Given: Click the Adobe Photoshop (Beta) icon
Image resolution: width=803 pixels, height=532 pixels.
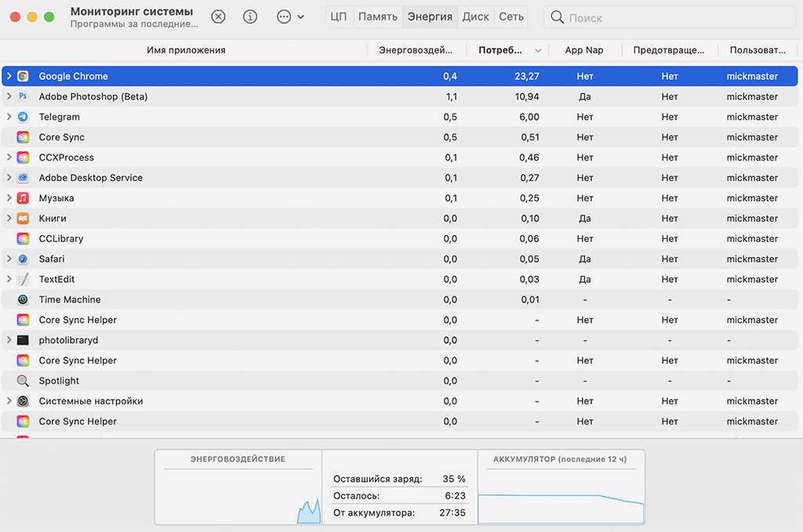Looking at the screenshot, I should pyautogui.click(x=24, y=96).
